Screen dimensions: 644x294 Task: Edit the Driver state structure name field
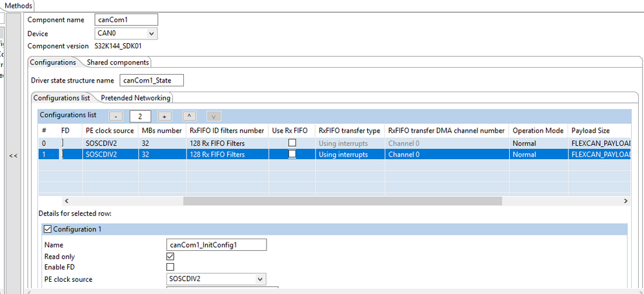(x=152, y=81)
